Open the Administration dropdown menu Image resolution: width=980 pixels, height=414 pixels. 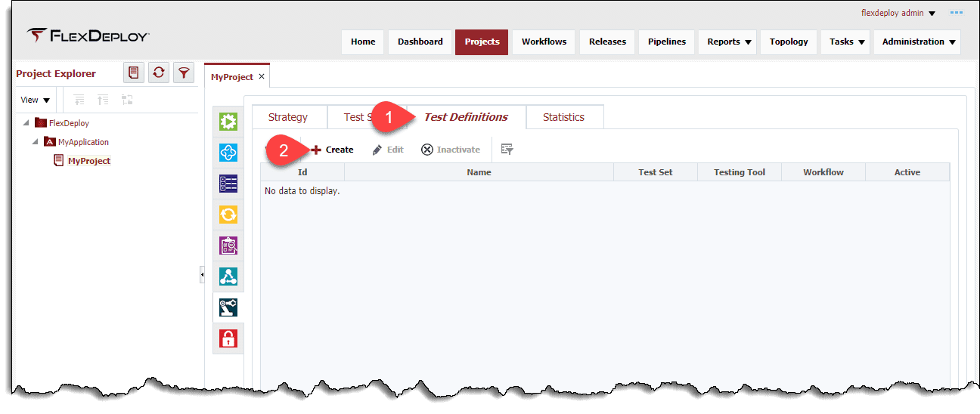[917, 42]
